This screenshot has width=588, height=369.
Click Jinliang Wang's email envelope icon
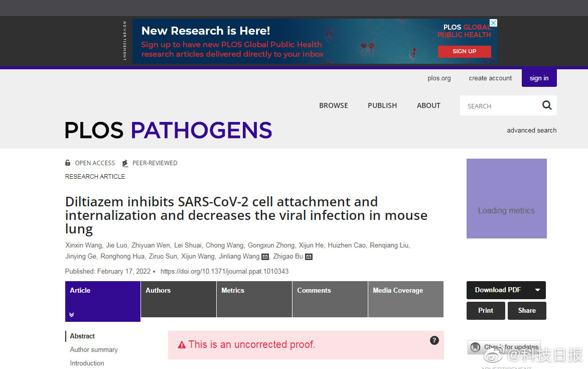[x=265, y=257]
